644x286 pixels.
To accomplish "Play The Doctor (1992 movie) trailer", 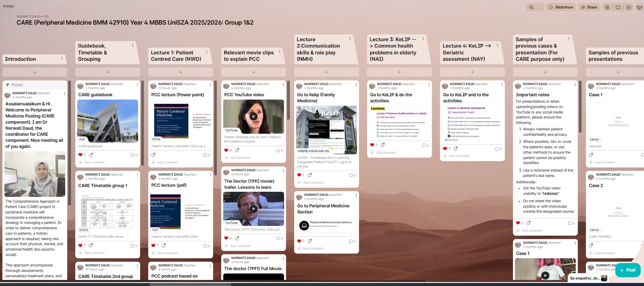I will 253,209.
